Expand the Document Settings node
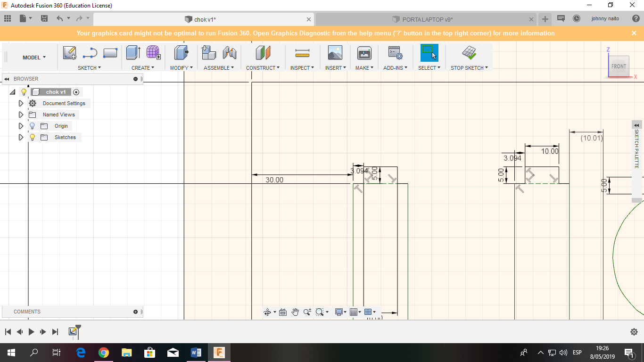The height and width of the screenshot is (362, 644). pos(21,103)
